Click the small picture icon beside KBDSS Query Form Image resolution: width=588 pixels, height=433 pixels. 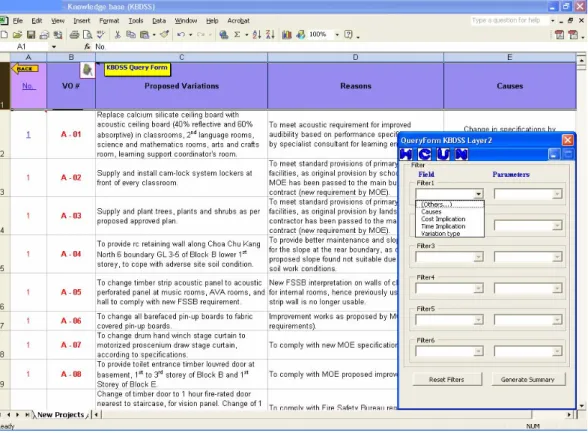tap(87, 70)
